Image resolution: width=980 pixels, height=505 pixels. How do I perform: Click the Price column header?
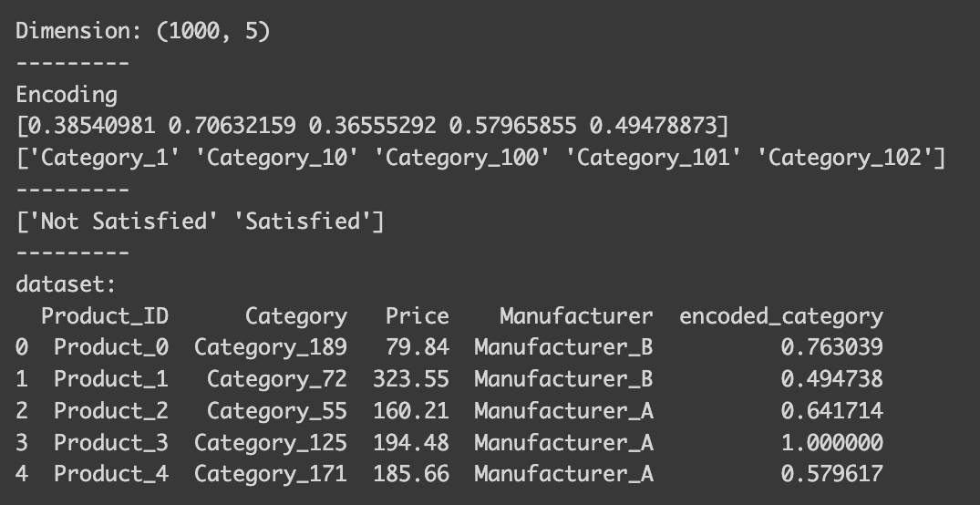417,316
